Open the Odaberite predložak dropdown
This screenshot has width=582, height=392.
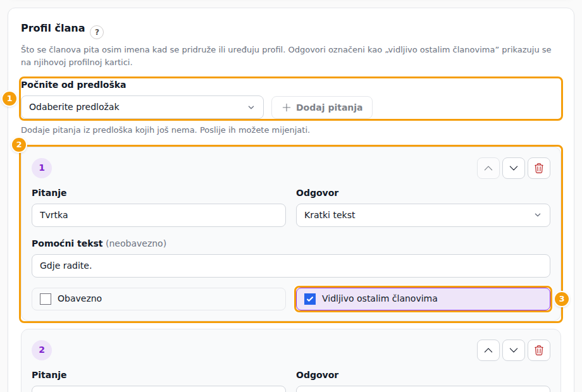142,107
